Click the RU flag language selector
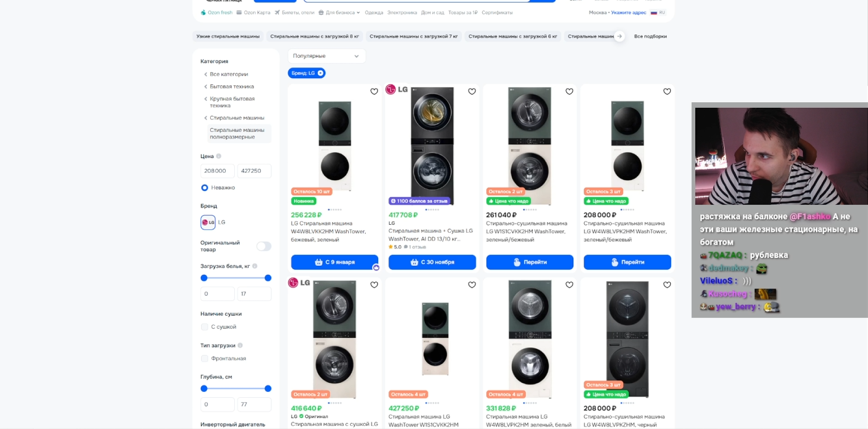Screen dimensions: 868x429 [x=658, y=12]
